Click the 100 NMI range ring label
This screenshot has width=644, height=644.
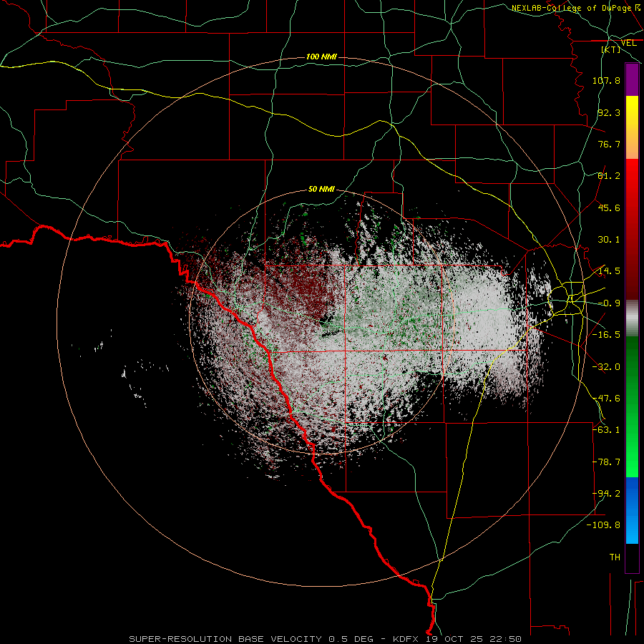[x=321, y=57]
